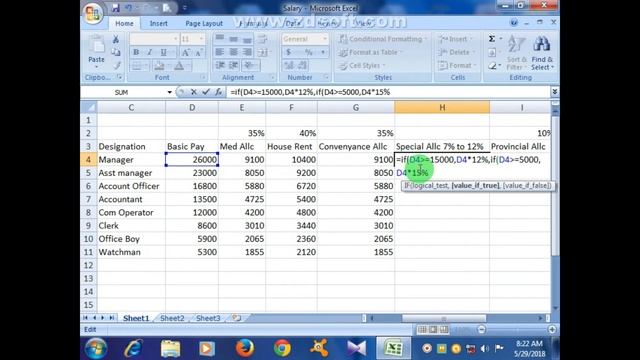640x360 pixels.
Task: Open the General number format dropdown
Action: pos(325,39)
